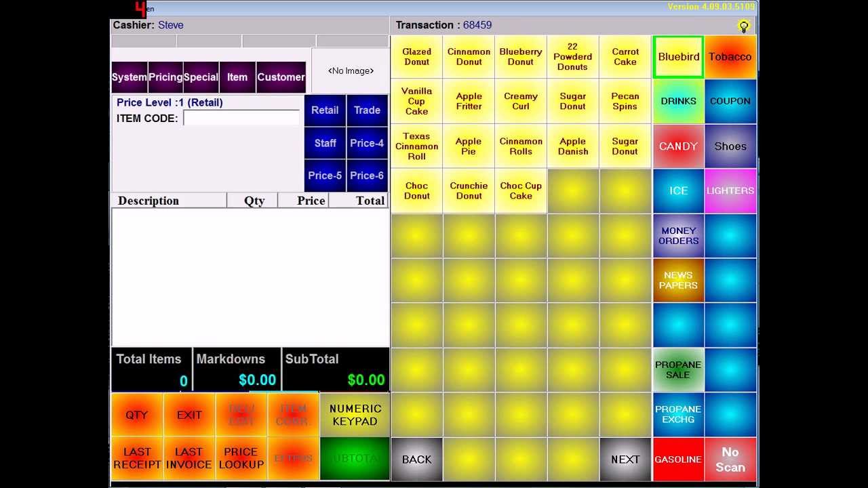Viewport: 868px width, 488px height.
Task: Tap the Blueberry Donut button
Action: click(521, 56)
